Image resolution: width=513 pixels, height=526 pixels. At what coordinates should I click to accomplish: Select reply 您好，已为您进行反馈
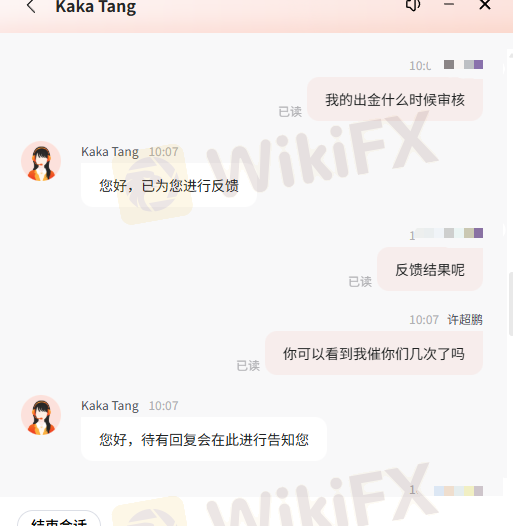coord(169,185)
